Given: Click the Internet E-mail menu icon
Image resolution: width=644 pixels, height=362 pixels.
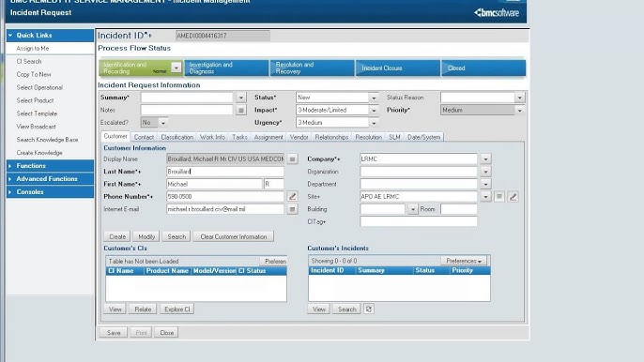Looking at the screenshot, I should (x=292, y=209).
